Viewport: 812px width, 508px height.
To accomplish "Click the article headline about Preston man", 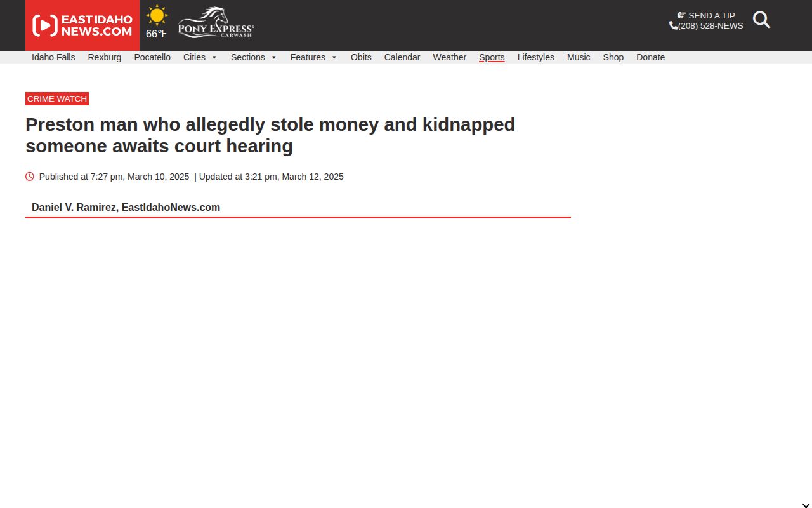I will tap(270, 135).
